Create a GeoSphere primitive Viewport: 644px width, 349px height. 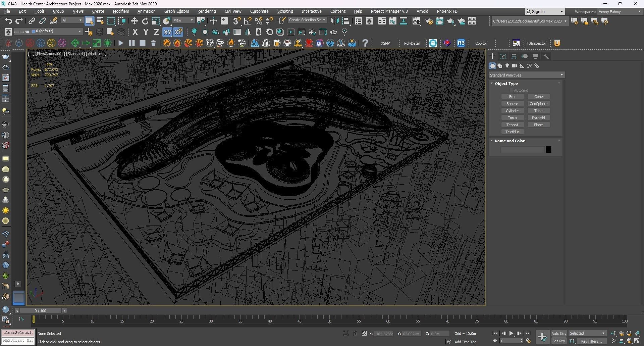point(538,104)
